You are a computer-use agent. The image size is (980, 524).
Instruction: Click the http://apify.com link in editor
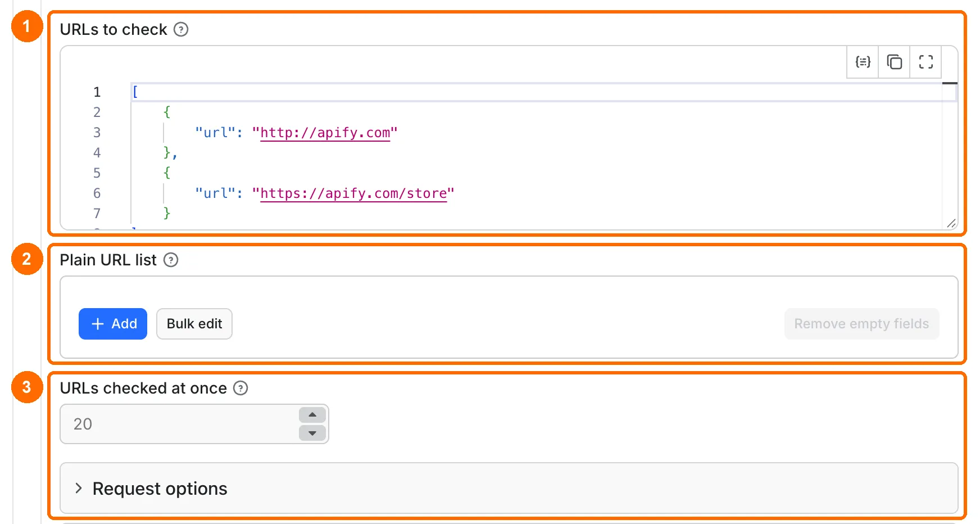click(x=325, y=133)
